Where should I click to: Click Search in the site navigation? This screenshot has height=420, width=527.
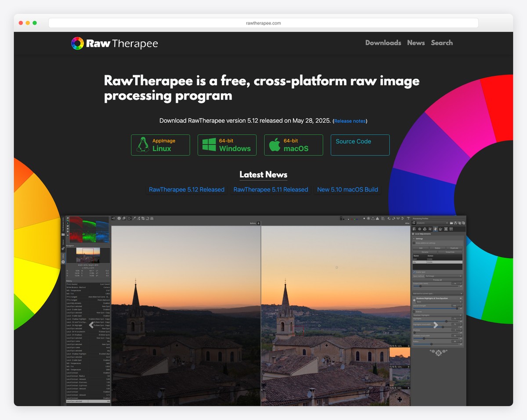pyautogui.click(x=442, y=43)
